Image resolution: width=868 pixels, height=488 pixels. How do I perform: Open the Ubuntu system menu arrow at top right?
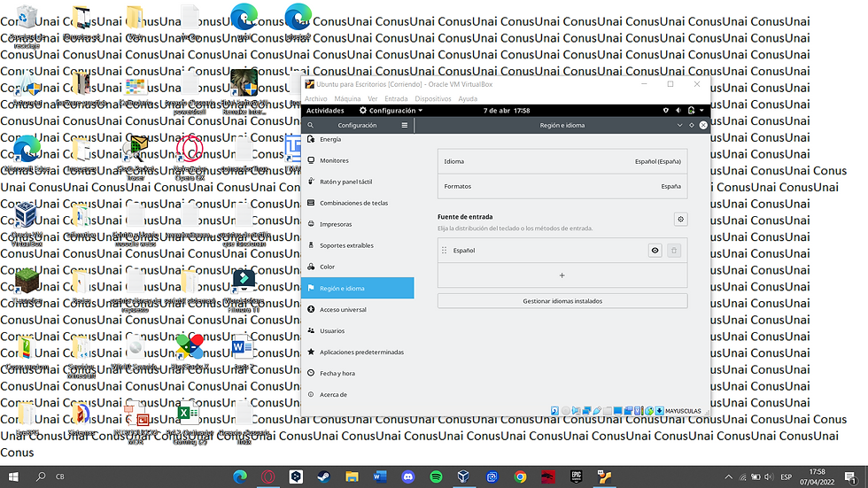click(x=701, y=111)
